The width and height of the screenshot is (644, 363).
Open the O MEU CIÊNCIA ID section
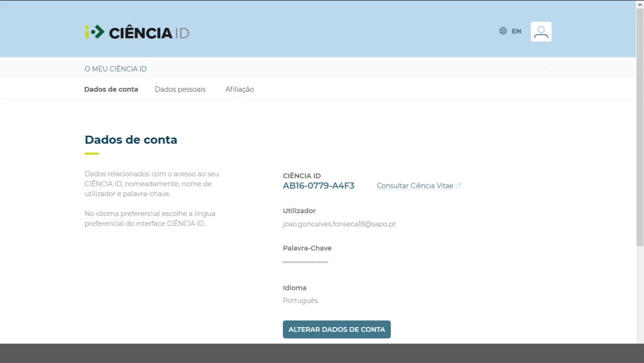116,69
